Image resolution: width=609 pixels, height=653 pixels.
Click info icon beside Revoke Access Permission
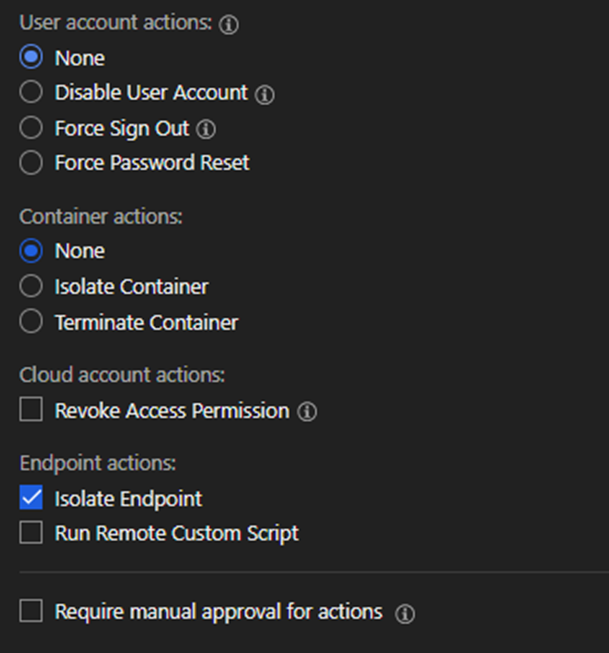[x=307, y=412]
